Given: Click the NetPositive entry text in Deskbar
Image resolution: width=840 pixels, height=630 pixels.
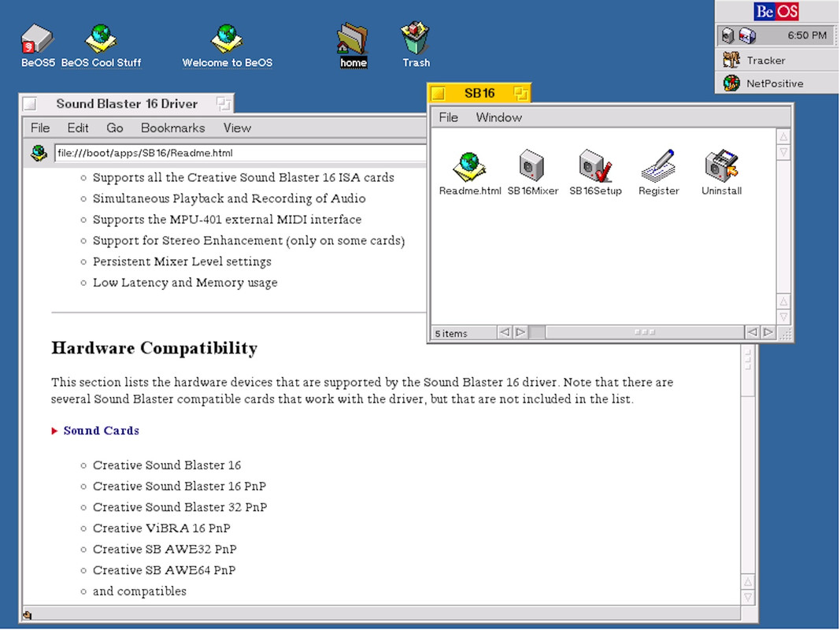Looking at the screenshot, I should (x=775, y=83).
